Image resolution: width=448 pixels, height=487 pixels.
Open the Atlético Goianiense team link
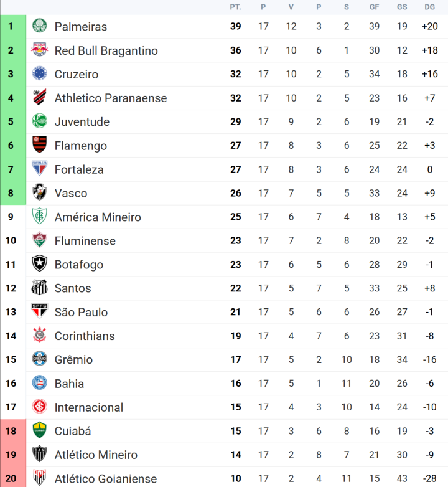tap(105, 478)
